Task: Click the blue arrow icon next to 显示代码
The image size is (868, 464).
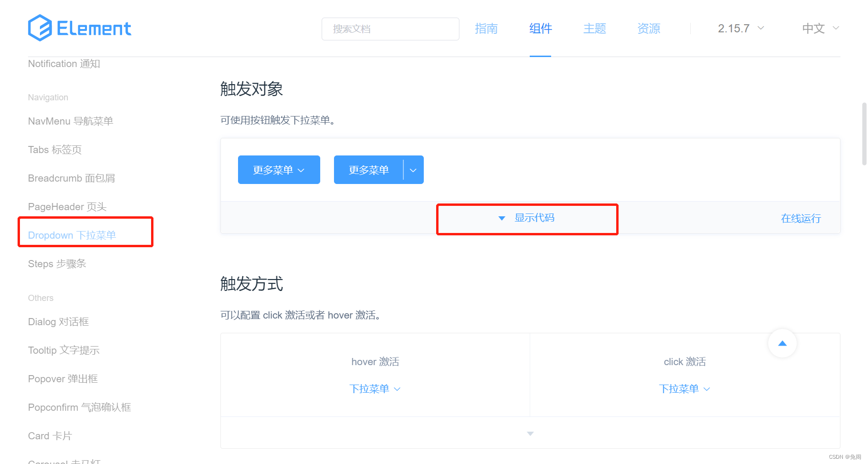Action: (501, 218)
